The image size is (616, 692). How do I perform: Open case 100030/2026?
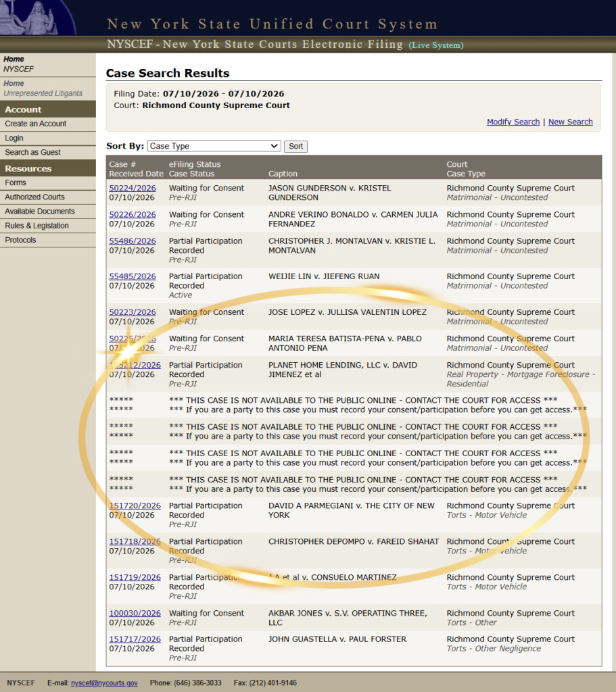click(x=135, y=613)
